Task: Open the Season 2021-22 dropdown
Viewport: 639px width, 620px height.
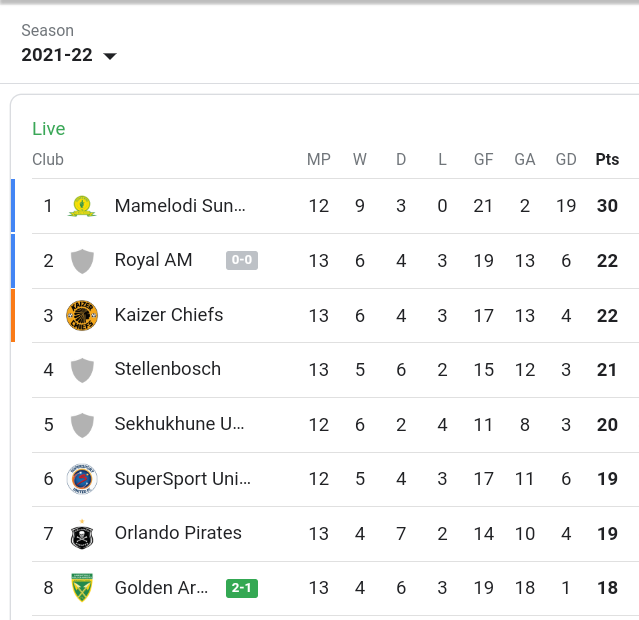Action: (x=69, y=55)
